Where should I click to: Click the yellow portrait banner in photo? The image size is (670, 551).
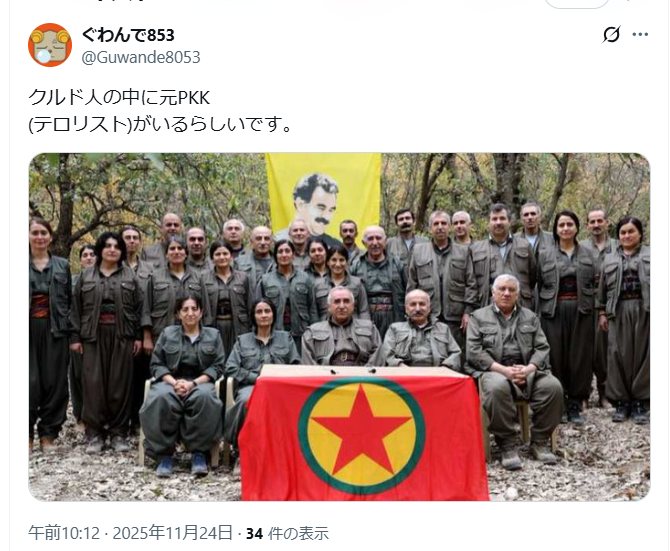point(323,194)
